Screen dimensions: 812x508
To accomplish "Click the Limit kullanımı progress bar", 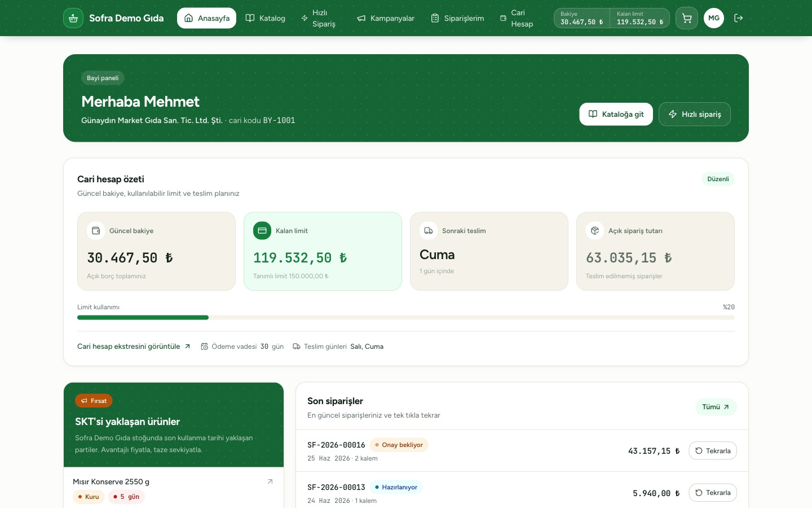I will (406, 318).
